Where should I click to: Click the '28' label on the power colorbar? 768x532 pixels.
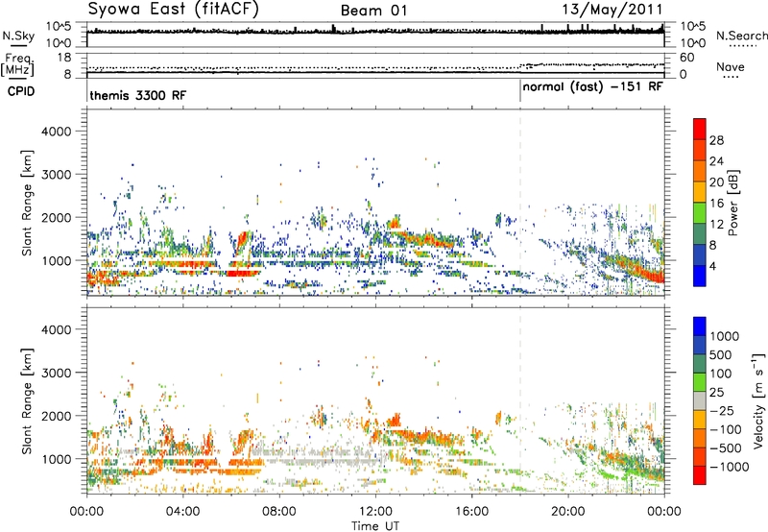(x=716, y=140)
